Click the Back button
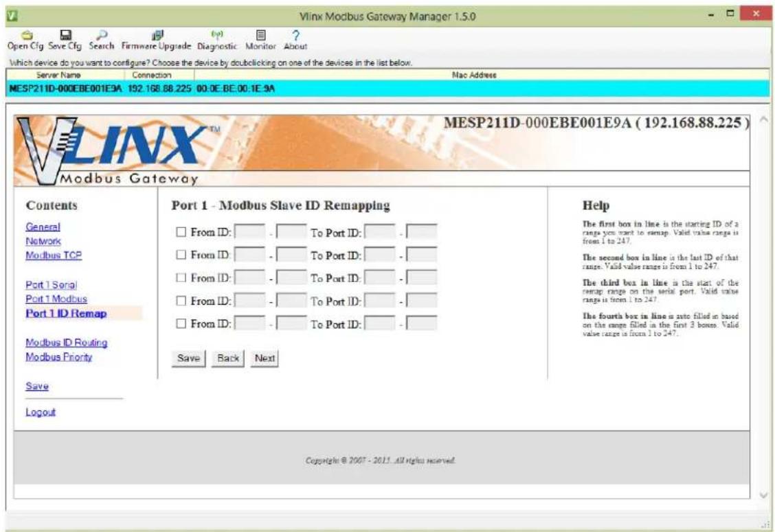This screenshot has height=532, width=775. (x=228, y=358)
